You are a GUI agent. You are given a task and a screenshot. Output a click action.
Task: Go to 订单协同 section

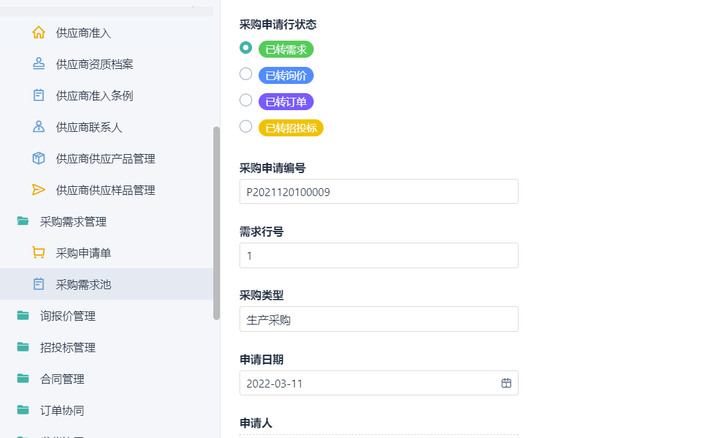pyautogui.click(x=62, y=410)
